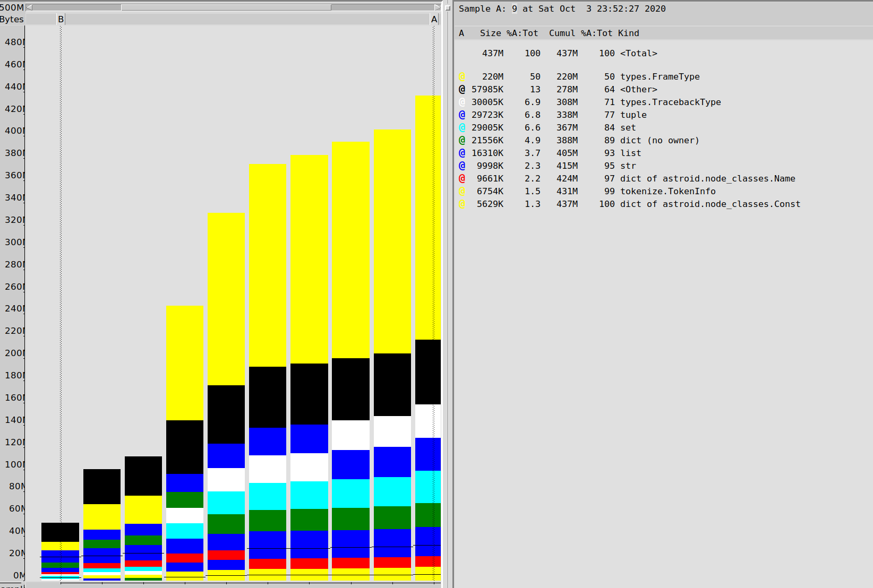873x588 pixels.
Task: Click the green @ marker for dict (no owner)
Action: (x=462, y=141)
